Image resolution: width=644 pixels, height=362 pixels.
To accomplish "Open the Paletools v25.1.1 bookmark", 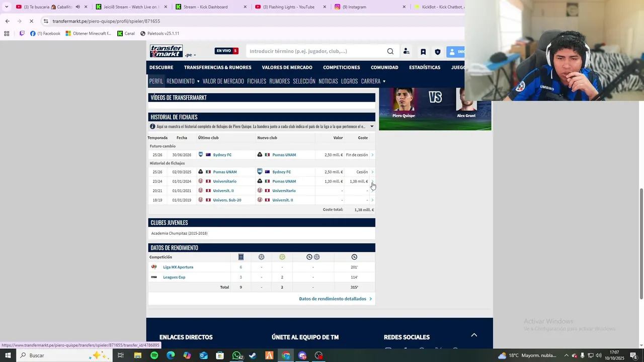I will (159, 34).
